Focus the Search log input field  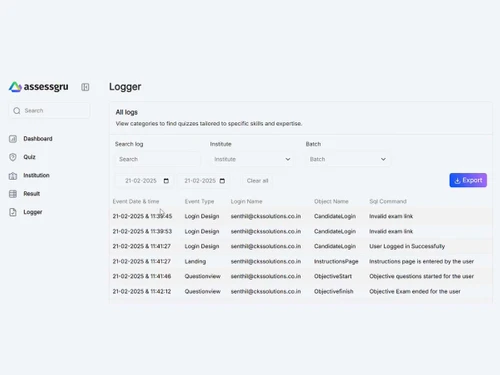coord(158,159)
